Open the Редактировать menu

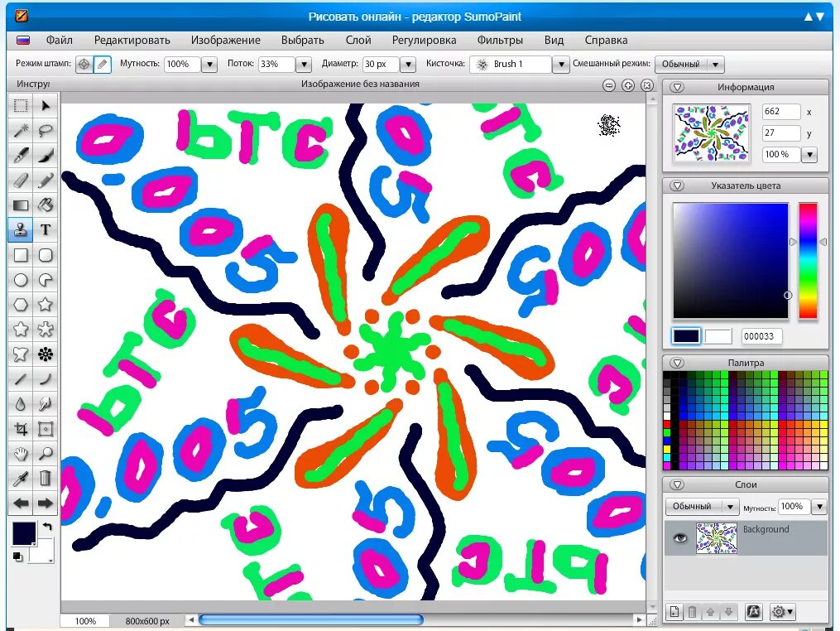pyautogui.click(x=132, y=41)
